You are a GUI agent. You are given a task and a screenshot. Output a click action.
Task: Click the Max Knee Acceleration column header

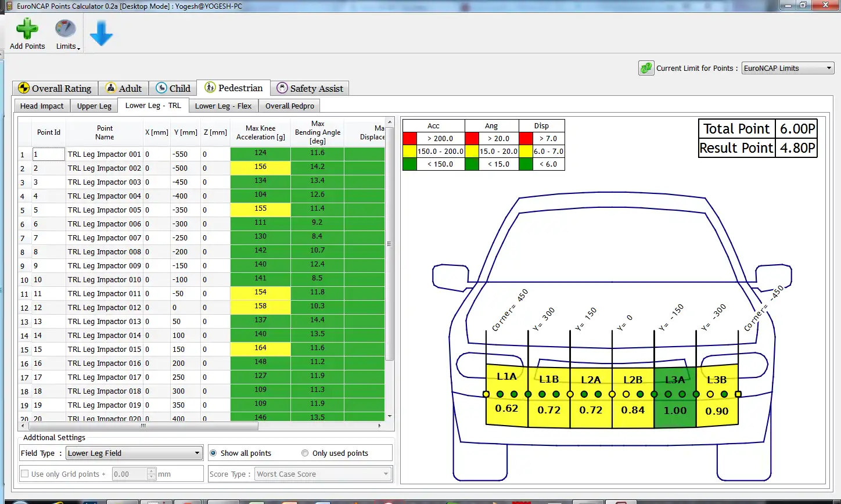click(x=260, y=132)
